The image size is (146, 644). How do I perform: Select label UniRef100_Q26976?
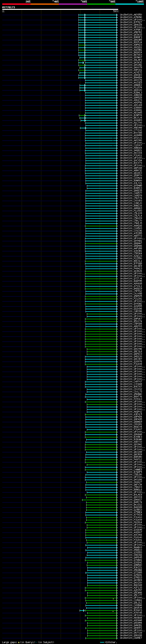point(131,361)
